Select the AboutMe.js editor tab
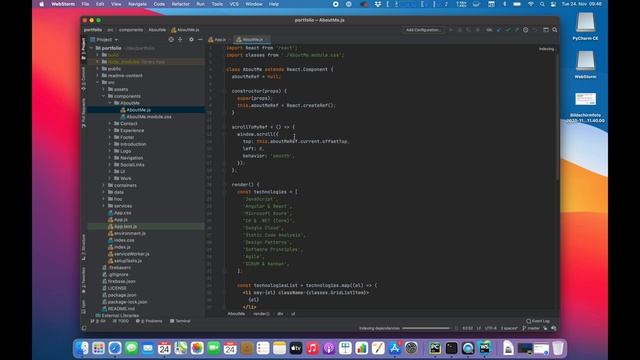Screen dimensions: 640x360 coord(251,40)
